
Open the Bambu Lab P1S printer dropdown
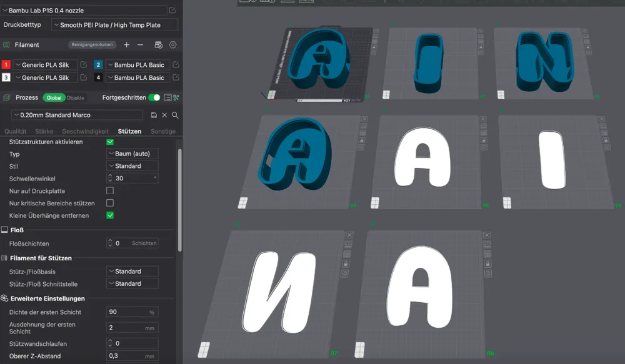click(81, 10)
